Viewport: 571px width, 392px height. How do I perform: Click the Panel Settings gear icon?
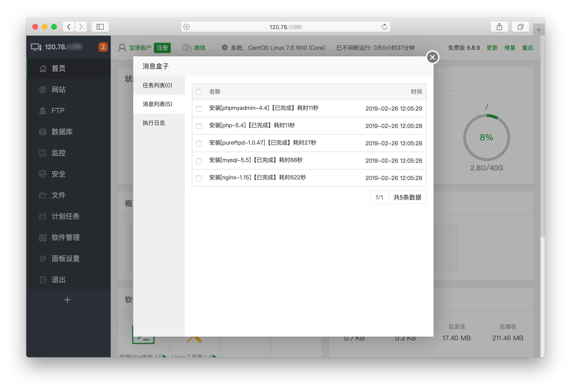43,259
